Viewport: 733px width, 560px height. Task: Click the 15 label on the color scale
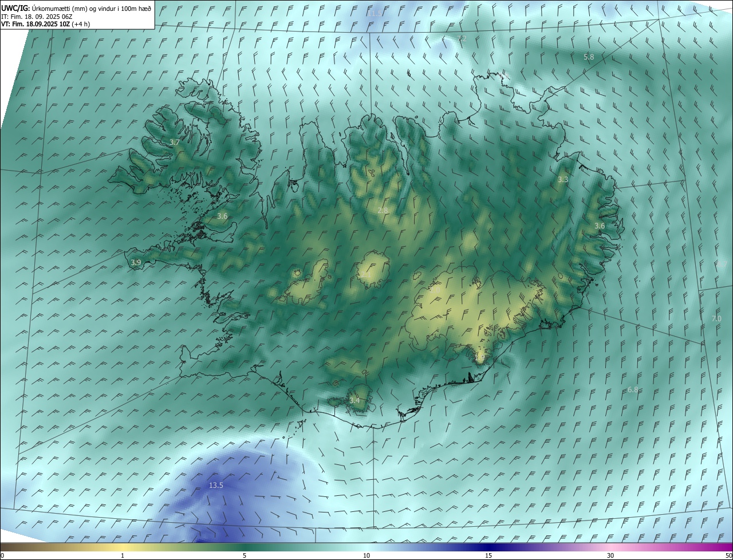pos(488,556)
